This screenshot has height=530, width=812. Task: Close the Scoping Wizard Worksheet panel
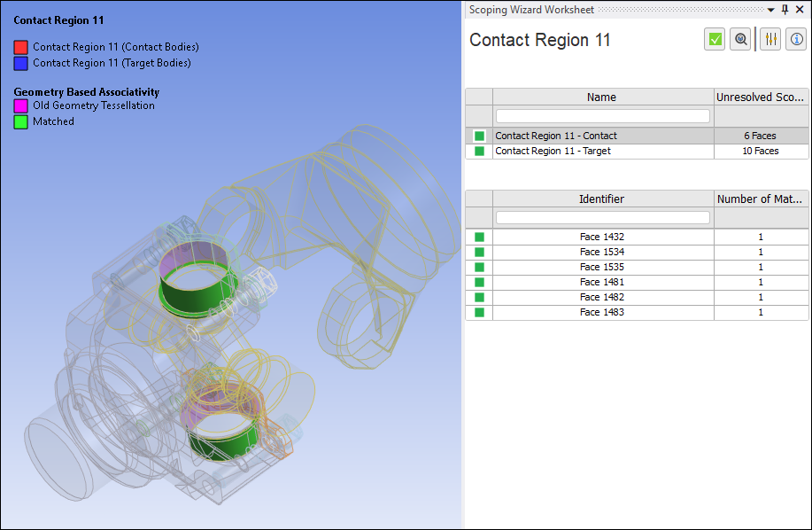click(800, 10)
